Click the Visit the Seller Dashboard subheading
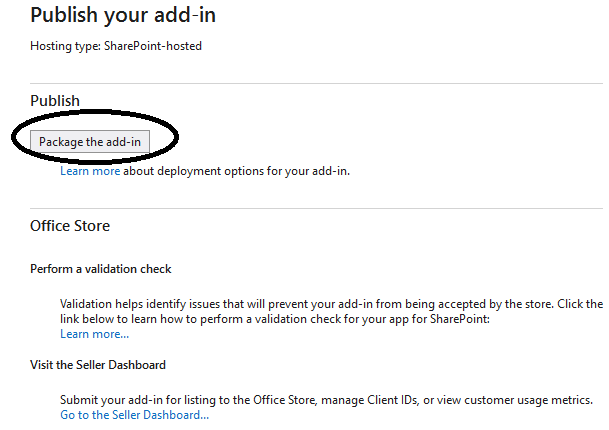The width and height of the screenshot is (609, 430). coord(98,365)
